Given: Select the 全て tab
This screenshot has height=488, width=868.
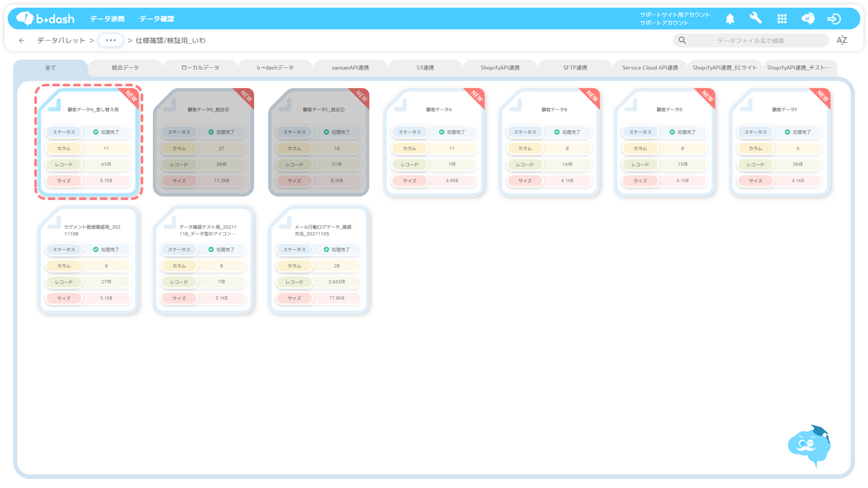Looking at the screenshot, I should click(x=50, y=68).
